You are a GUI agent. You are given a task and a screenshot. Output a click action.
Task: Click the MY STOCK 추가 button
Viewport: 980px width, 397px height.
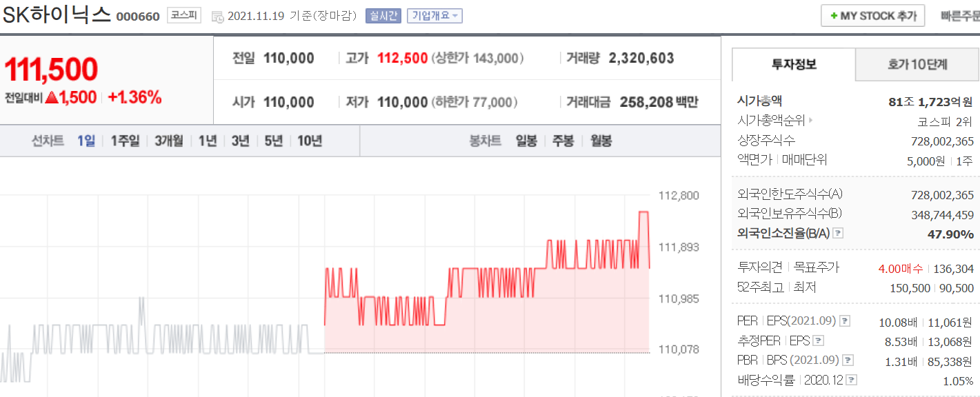coord(872,16)
